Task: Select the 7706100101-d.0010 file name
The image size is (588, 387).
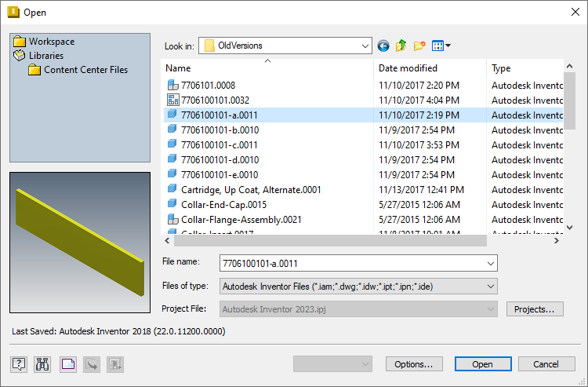Action: (220, 160)
